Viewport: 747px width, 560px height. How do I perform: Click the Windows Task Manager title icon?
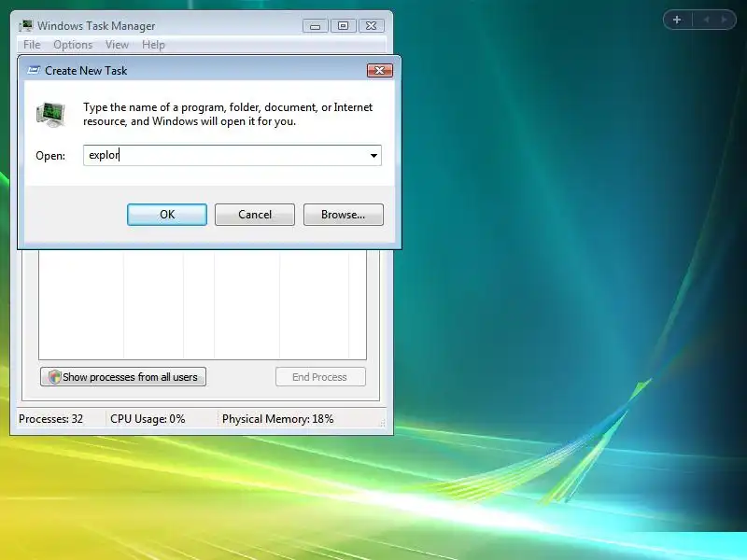click(26, 26)
